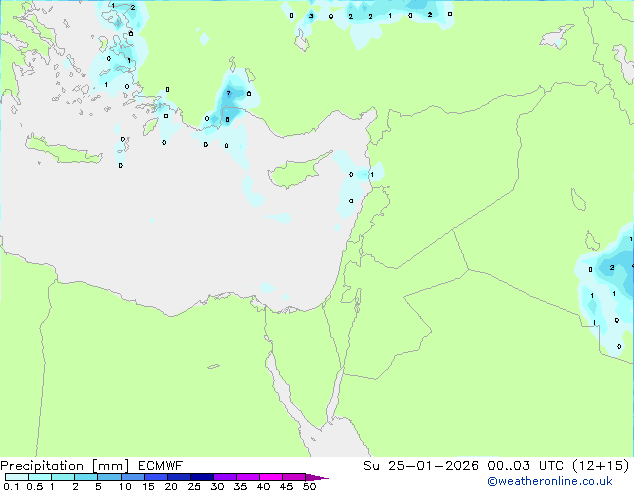Click the over-50 arrow tip of legend
Screen dimensions: 634x490
click(x=317, y=477)
